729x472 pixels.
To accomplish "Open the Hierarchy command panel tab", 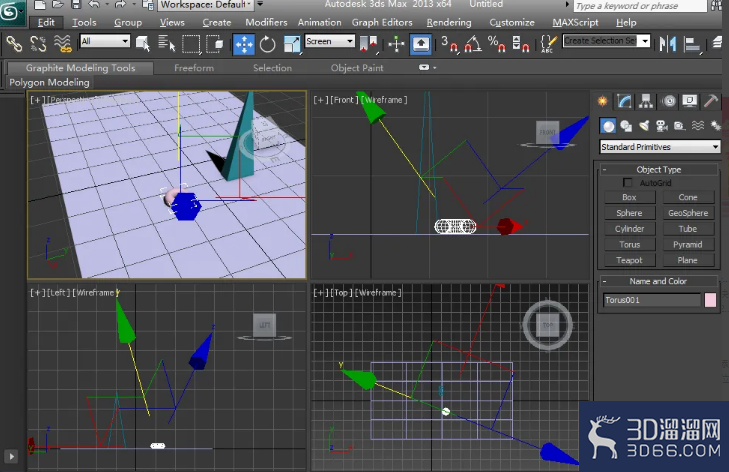I will point(646,101).
